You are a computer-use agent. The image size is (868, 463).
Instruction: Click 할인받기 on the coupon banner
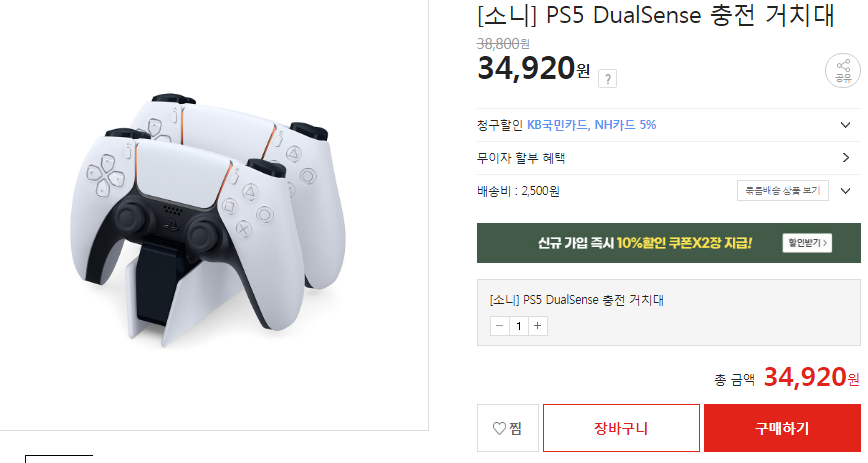click(x=807, y=243)
